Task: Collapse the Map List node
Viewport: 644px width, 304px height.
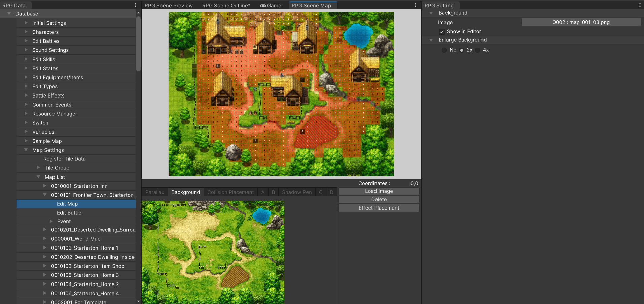Action: coord(38,177)
